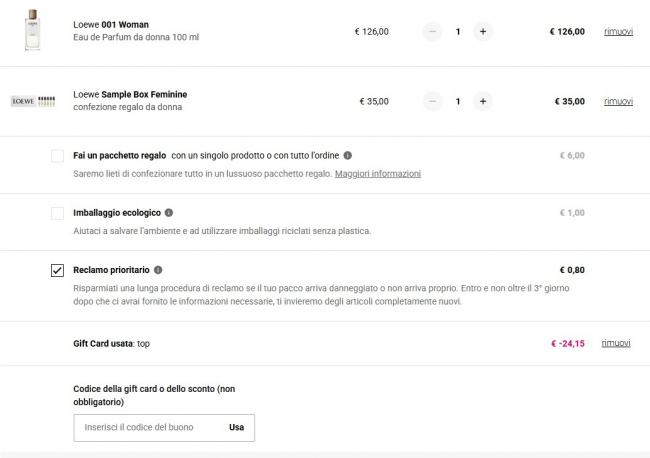Viewport: 650px width, 458px height.
Task: Focus the gift card code input field
Action: (x=148, y=427)
